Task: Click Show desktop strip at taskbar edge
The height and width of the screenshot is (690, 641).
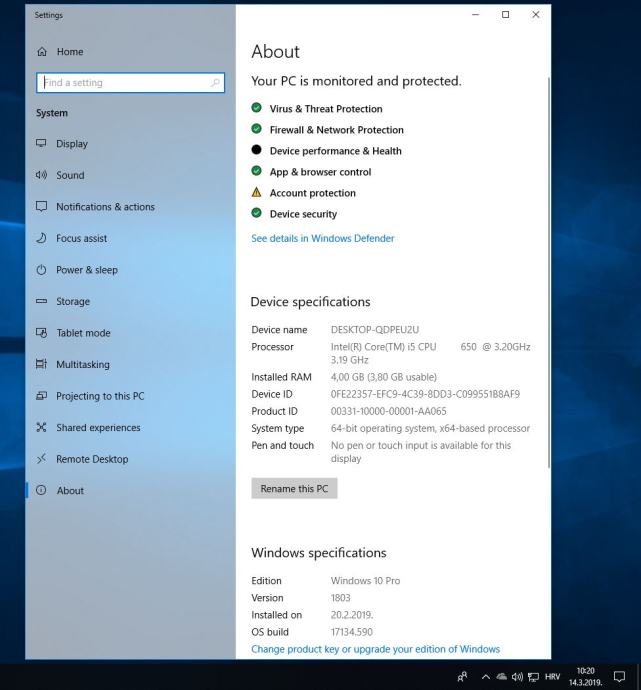Action: click(x=639, y=676)
